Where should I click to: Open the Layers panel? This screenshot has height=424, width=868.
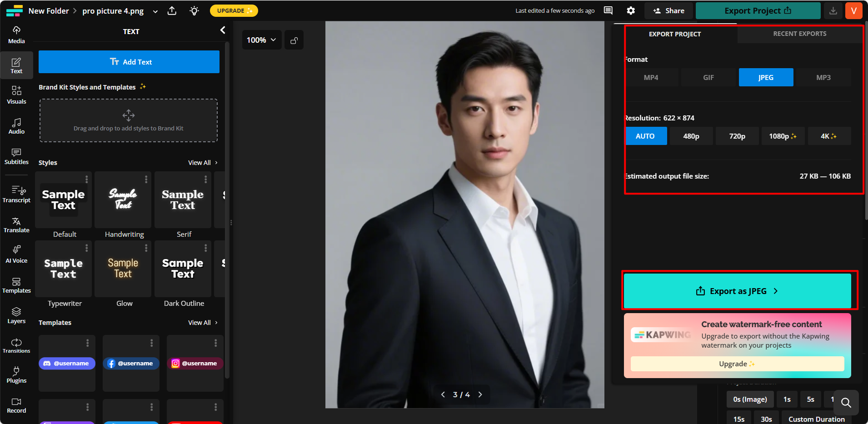pyautogui.click(x=16, y=315)
